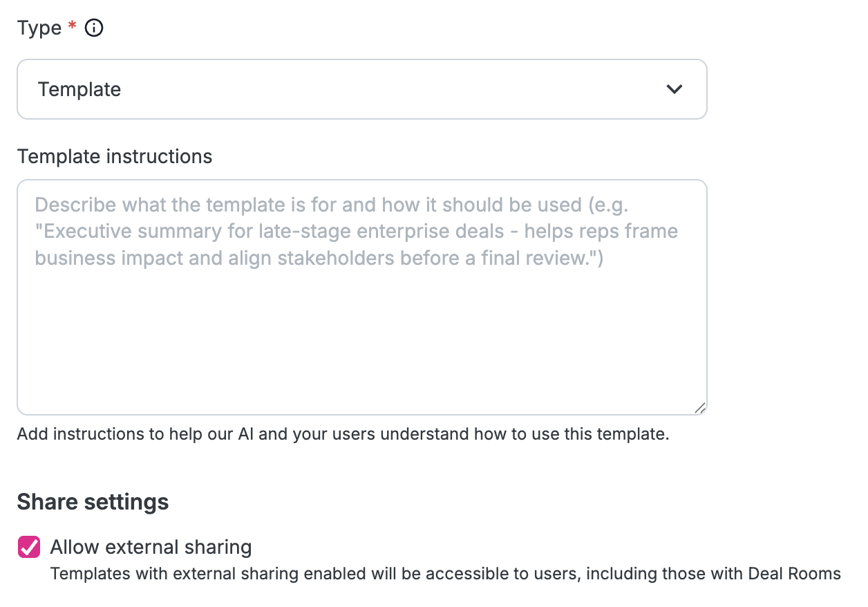Uncheck the Allow external sharing checkbox

pos(29,548)
